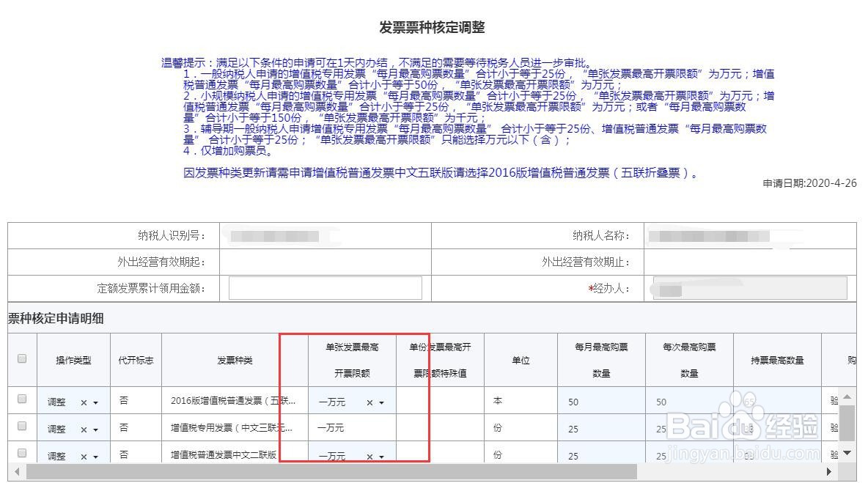Tick the select-all checkbox in table header
The height and width of the screenshot is (483, 868).
22,358
